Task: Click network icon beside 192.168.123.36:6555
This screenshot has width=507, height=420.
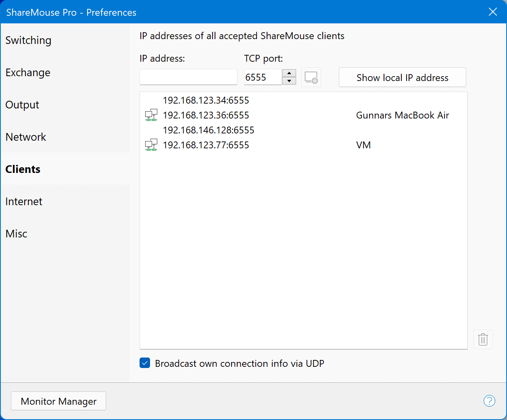Action: [x=151, y=115]
